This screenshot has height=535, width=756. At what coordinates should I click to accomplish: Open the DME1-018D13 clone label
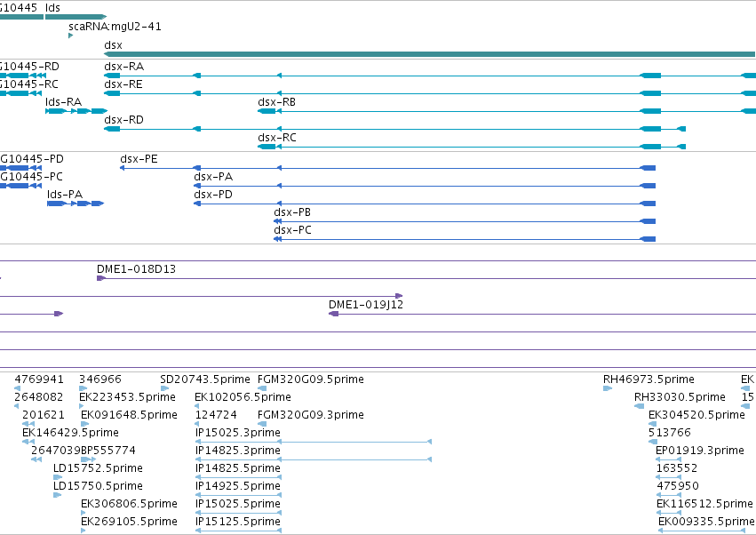[137, 269]
